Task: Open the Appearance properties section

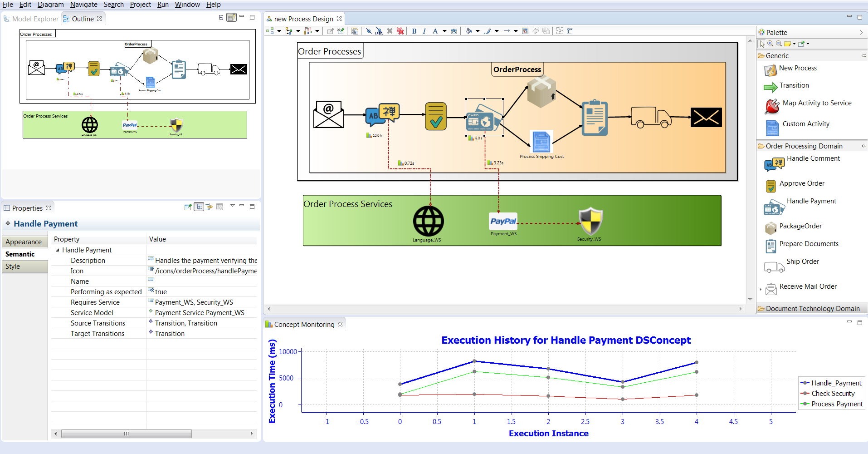Action: click(24, 242)
